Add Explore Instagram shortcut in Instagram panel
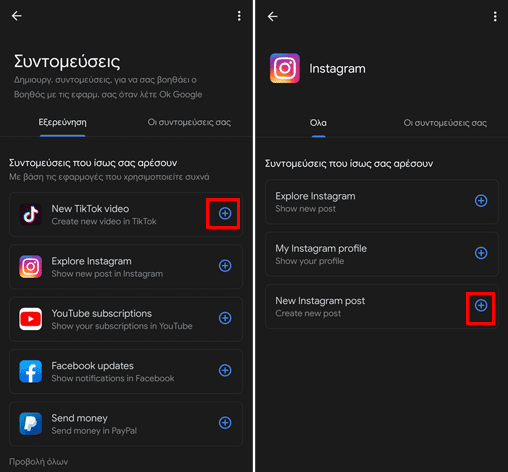The width and height of the screenshot is (508, 472). coord(481,201)
